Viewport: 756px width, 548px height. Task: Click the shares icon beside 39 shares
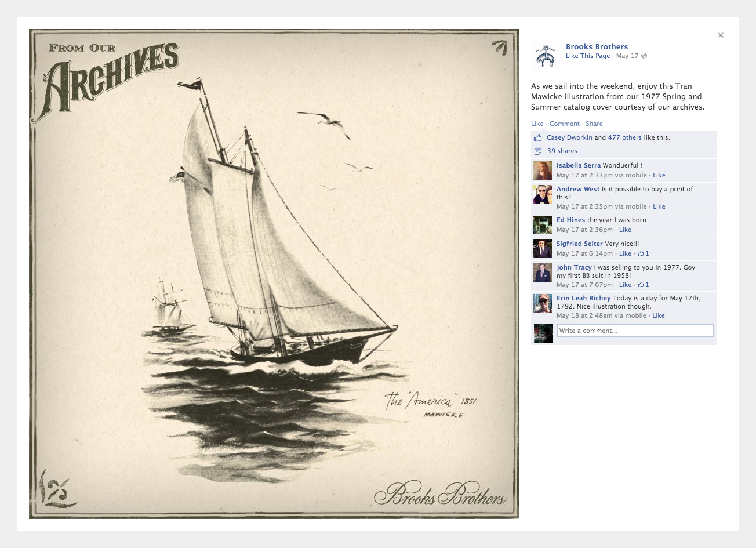click(x=537, y=151)
